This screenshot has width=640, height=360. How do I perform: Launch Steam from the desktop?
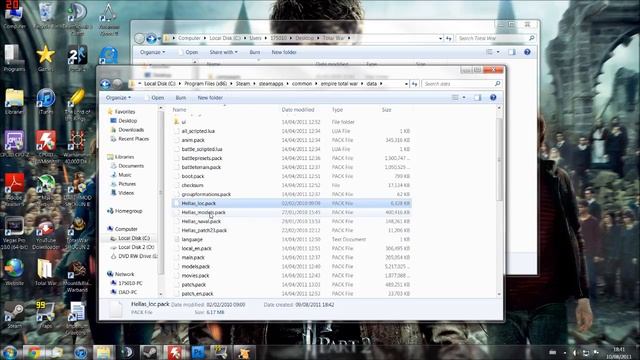pyautogui.click(x=14, y=315)
